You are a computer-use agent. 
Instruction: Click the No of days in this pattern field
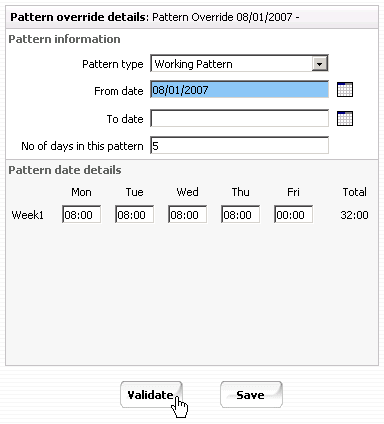pos(239,145)
